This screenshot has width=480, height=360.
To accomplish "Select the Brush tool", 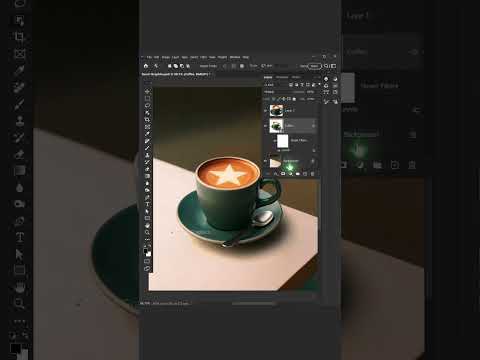I will pos(147,148).
